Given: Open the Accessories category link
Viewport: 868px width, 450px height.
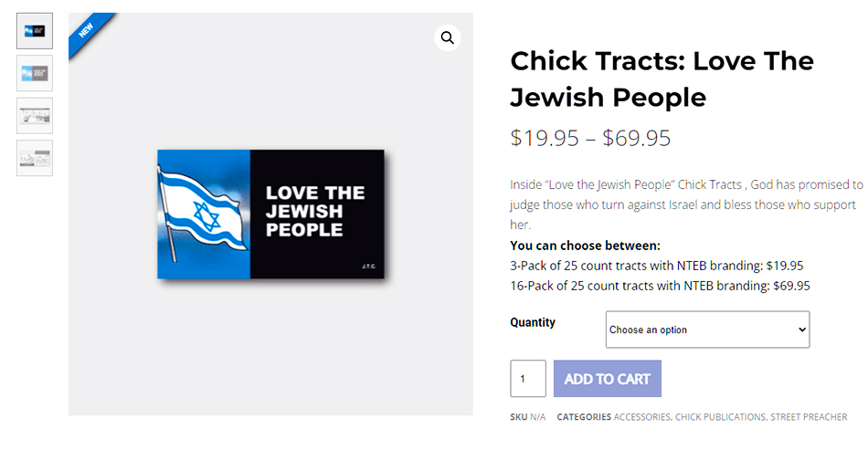Looking at the screenshot, I should 642,417.
